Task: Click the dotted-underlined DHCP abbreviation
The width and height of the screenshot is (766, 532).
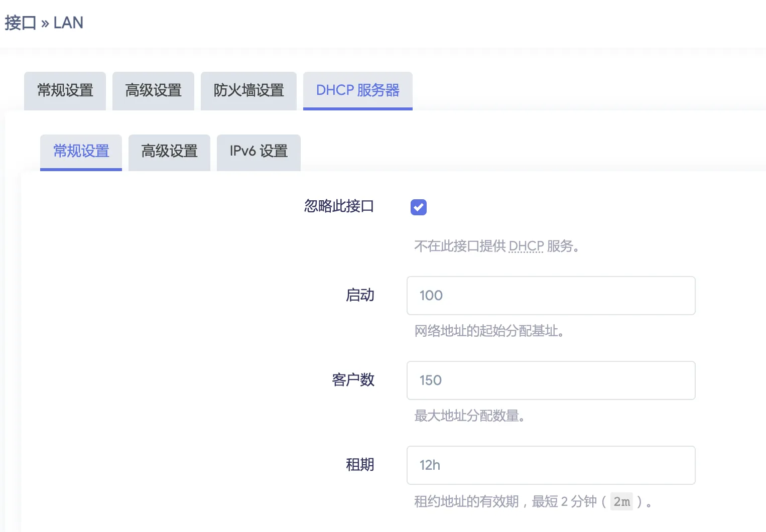Action: click(x=526, y=246)
